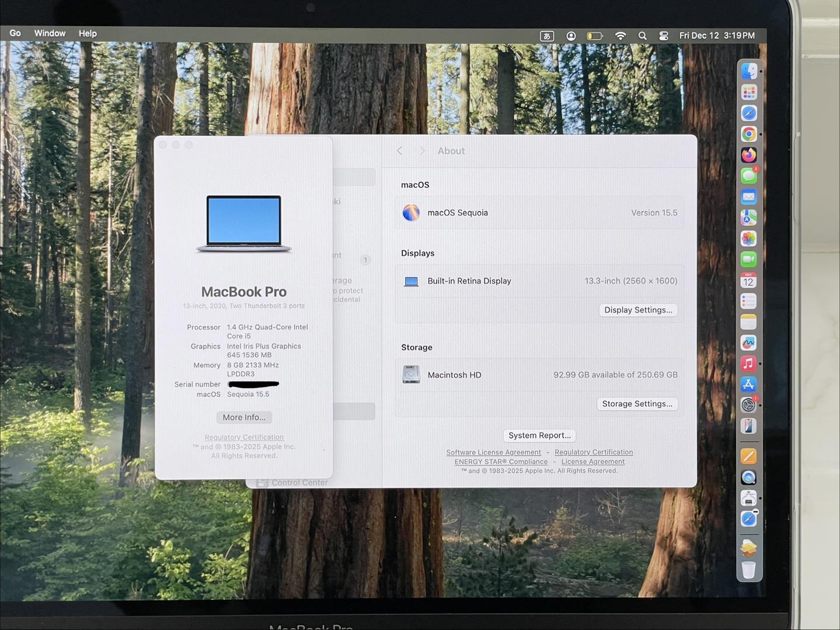Open the Window menu
840x630 pixels.
tap(50, 33)
